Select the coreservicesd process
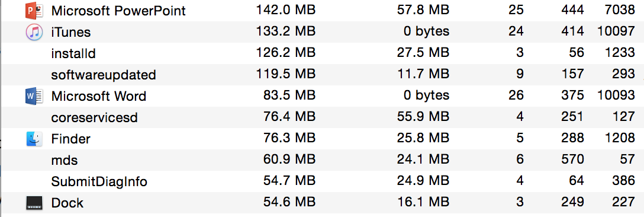 tap(95, 118)
